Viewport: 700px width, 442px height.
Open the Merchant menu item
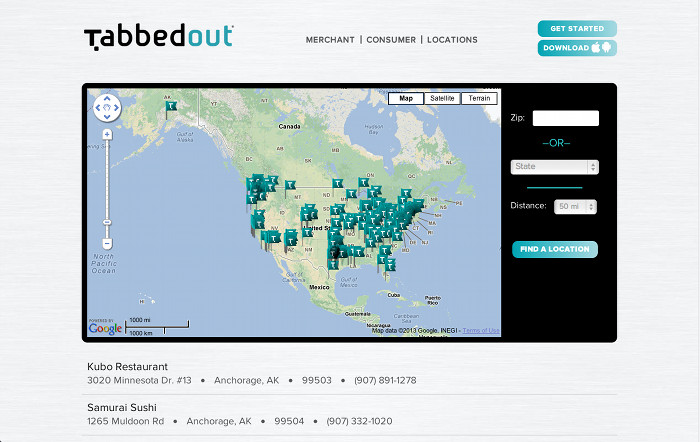tap(330, 40)
